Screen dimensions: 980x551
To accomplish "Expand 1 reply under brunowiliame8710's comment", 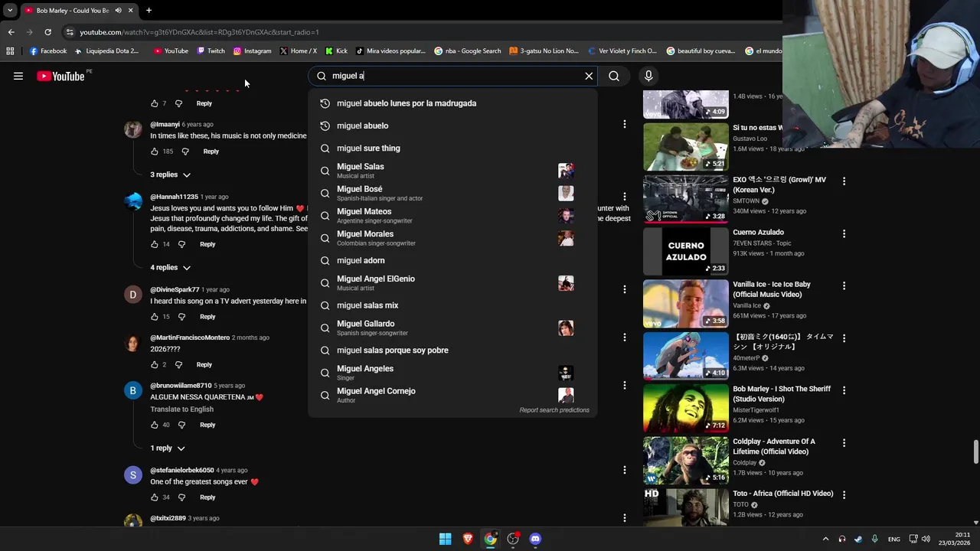I will (168, 448).
